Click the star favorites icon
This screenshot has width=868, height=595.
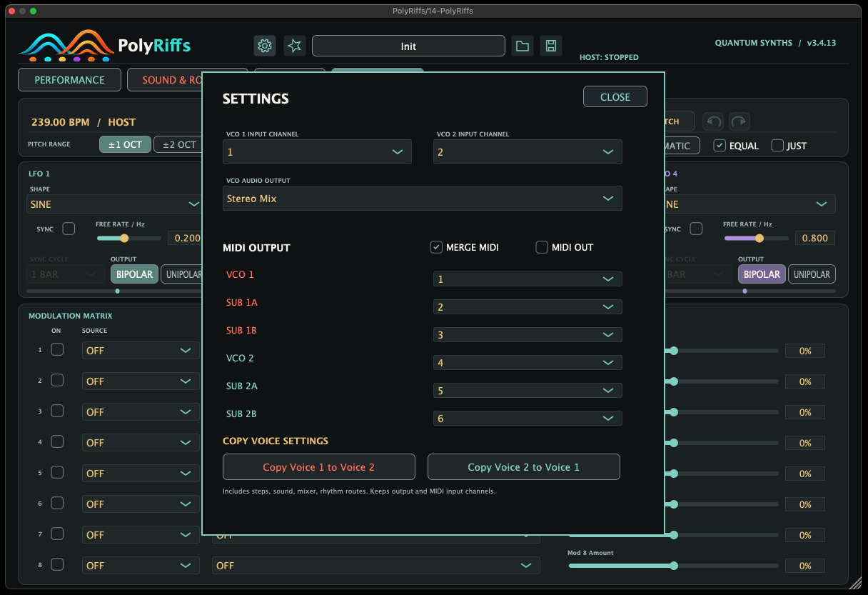(x=294, y=46)
